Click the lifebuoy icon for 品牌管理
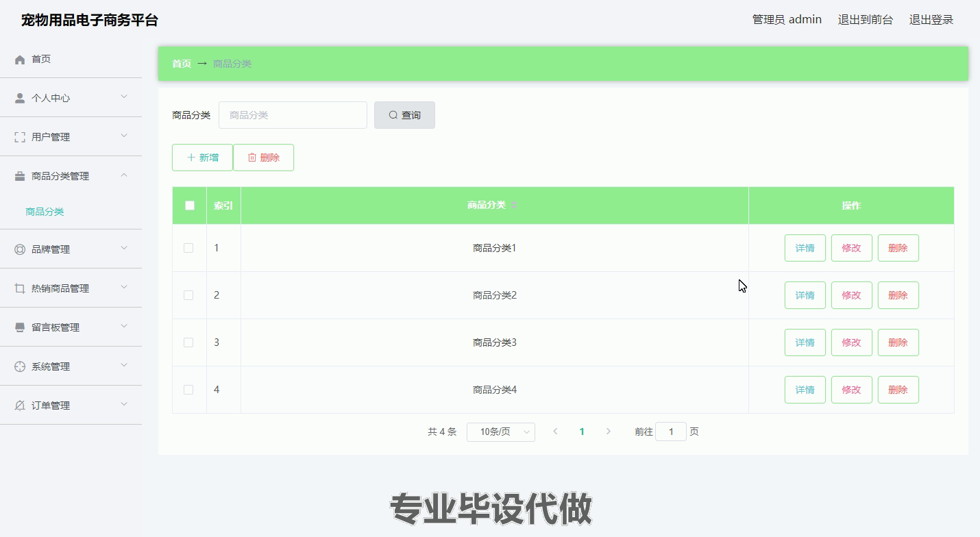 (20, 249)
